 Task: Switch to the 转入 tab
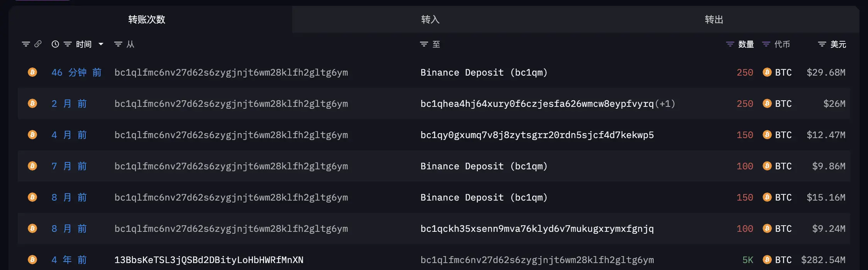[430, 19]
